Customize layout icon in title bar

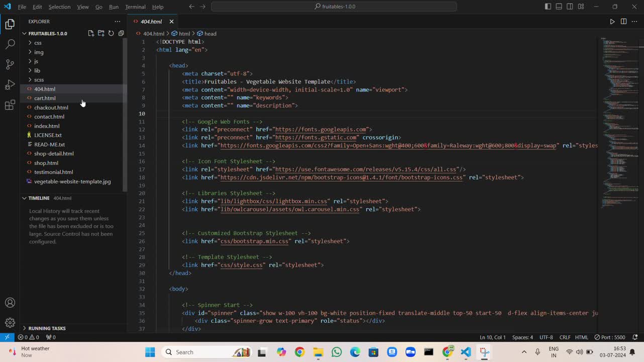pos(581,7)
